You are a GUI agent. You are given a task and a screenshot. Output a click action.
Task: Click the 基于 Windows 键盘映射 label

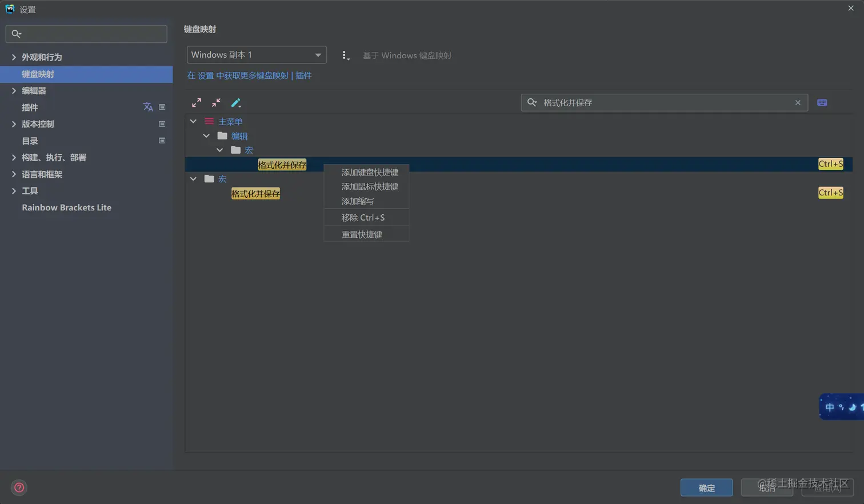pyautogui.click(x=407, y=55)
